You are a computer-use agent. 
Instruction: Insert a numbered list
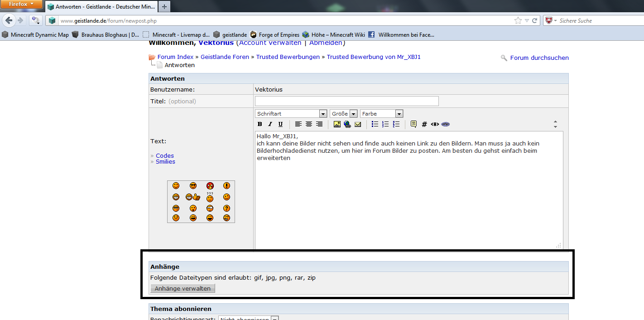click(x=385, y=124)
